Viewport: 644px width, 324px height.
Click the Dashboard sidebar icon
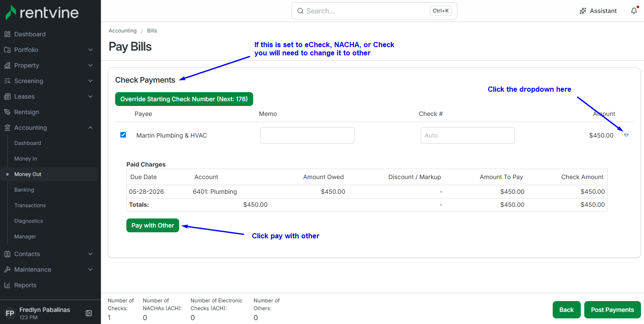point(7,34)
